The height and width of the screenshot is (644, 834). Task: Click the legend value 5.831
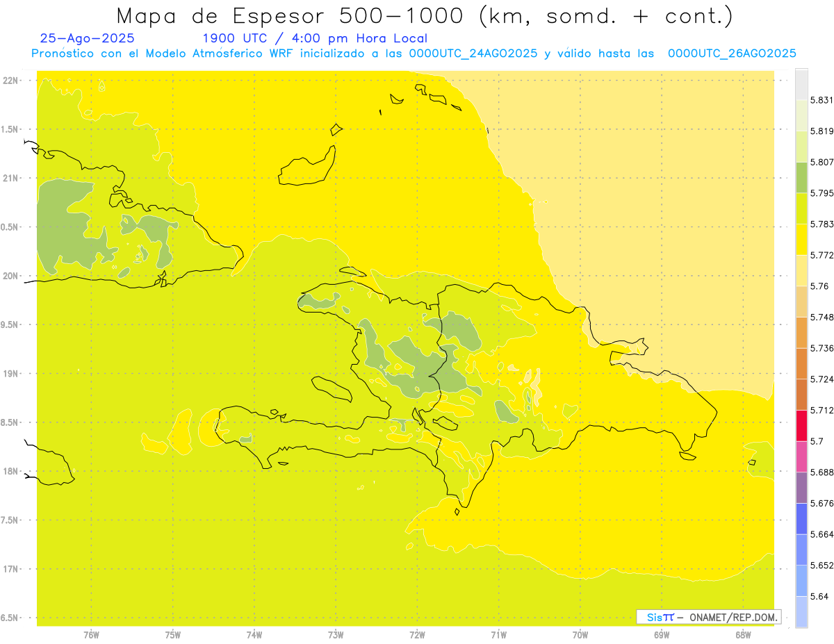point(821,100)
